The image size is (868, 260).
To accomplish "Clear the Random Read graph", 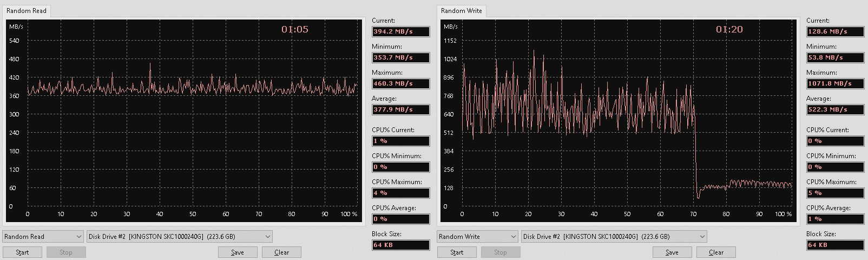I will (281, 252).
